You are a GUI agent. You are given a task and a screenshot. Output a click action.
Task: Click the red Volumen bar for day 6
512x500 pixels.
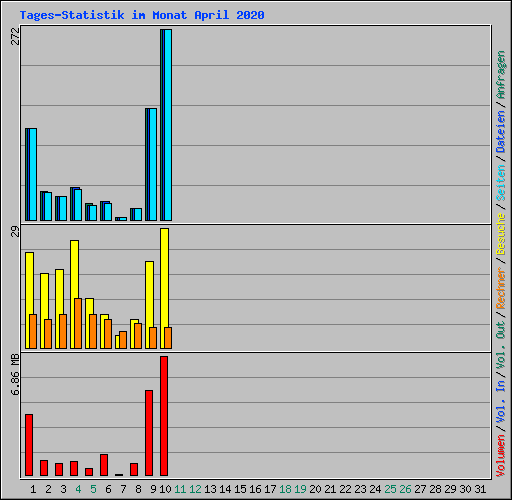point(104,465)
